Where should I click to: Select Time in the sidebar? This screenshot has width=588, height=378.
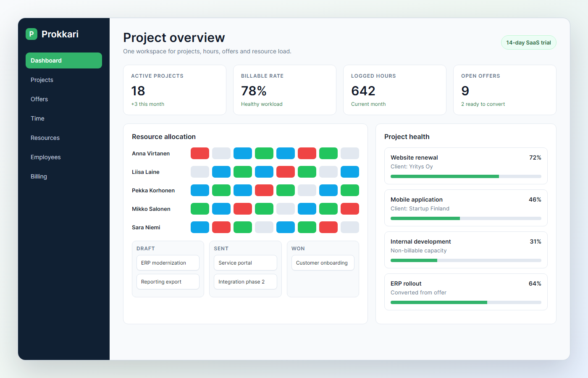point(64,118)
